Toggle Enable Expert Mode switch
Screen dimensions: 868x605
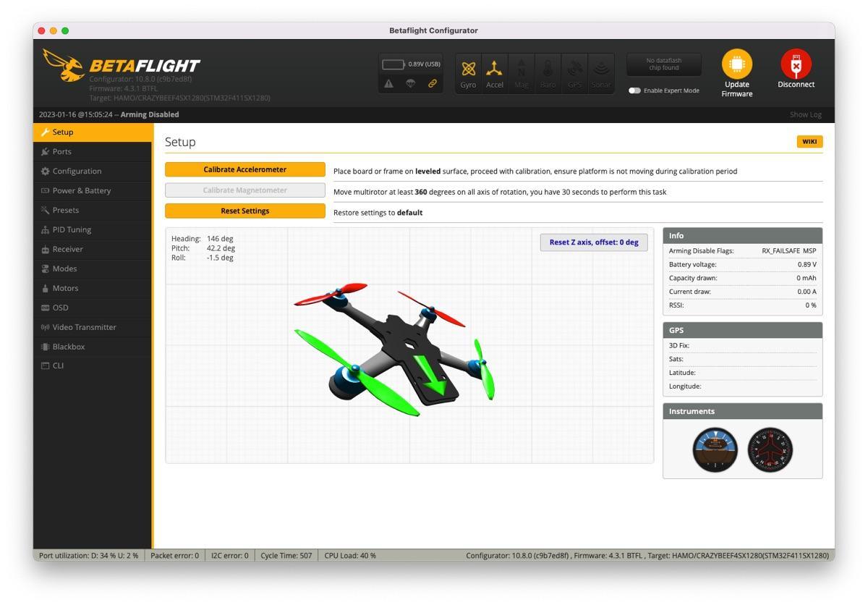pyautogui.click(x=634, y=90)
